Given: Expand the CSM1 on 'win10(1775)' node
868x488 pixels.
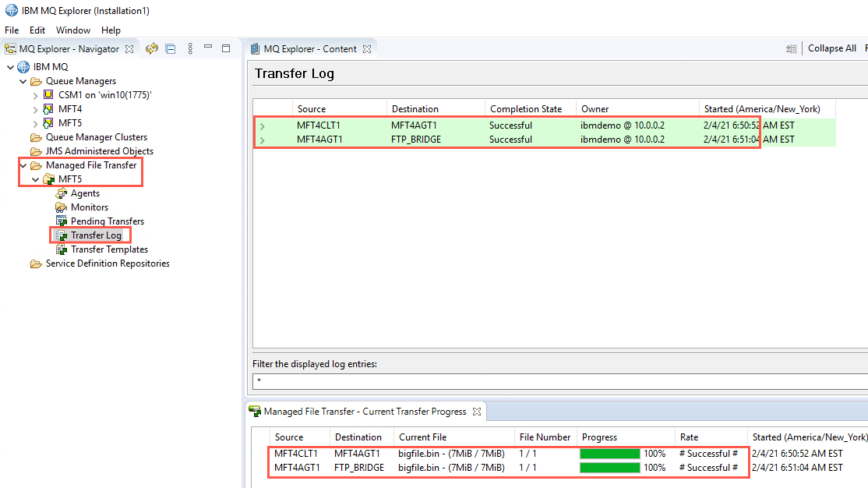Looking at the screenshot, I should pyautogui.click(x=35, y=95).
